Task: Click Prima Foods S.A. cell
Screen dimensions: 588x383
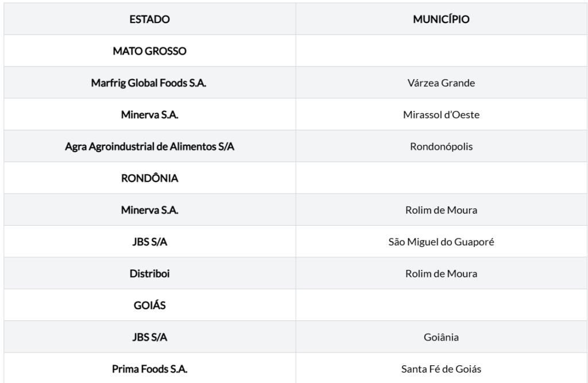Action: (x=150, y=369)
